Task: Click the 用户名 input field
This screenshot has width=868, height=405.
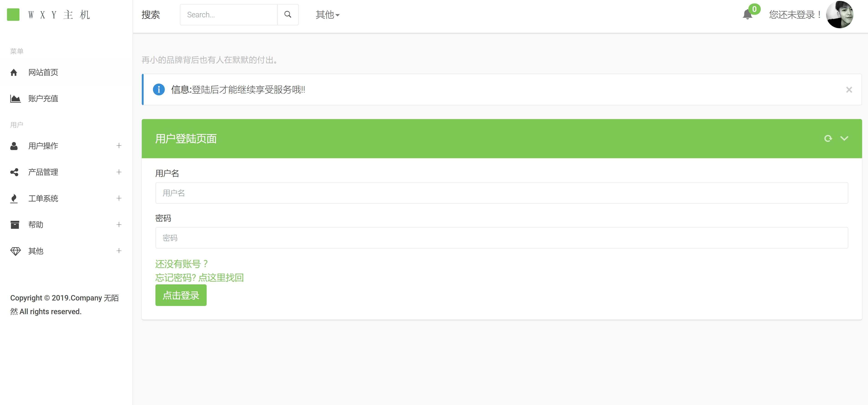Action: click(x=501, y=193)
